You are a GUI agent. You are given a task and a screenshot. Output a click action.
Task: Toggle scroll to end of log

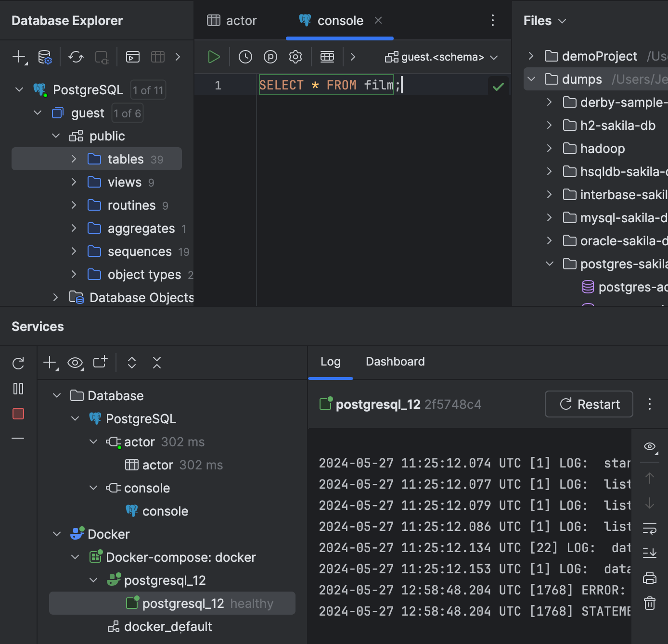[649, 553]
